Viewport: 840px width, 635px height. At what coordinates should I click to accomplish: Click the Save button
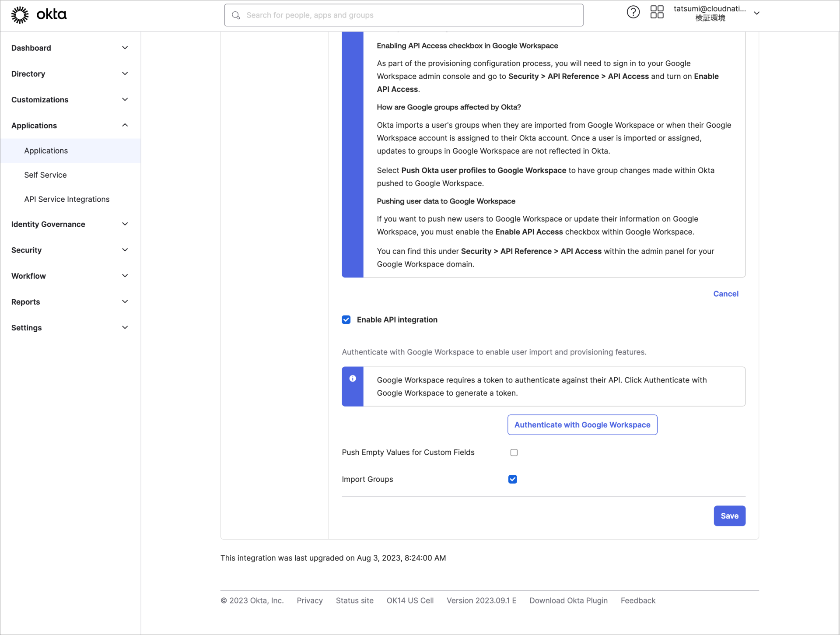point(729,516)
